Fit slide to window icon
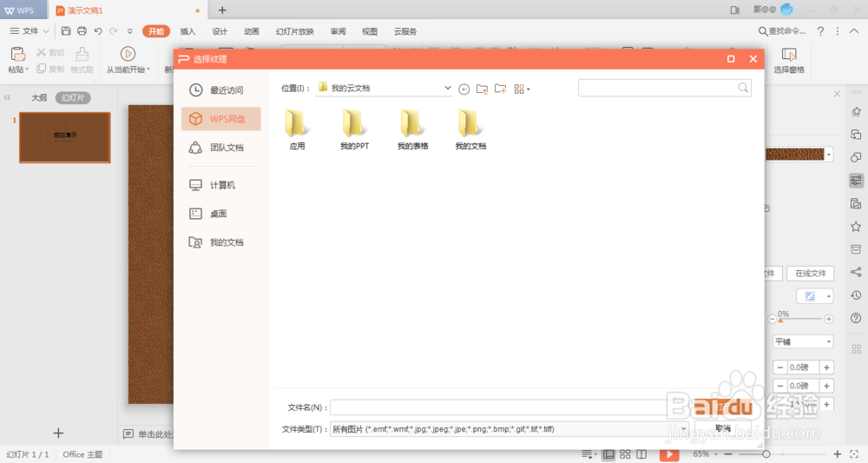Image resolution: width=868 pixels, height=463 pixels. click(854, 454)
